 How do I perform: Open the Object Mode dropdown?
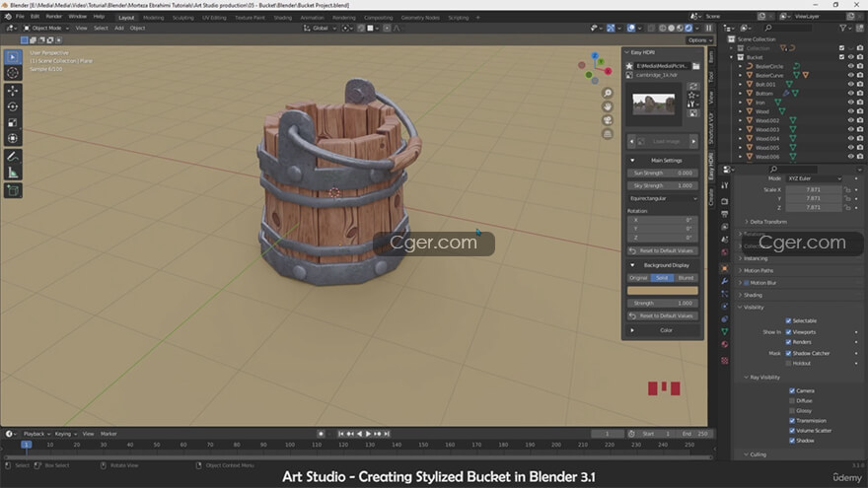[45, 28]
